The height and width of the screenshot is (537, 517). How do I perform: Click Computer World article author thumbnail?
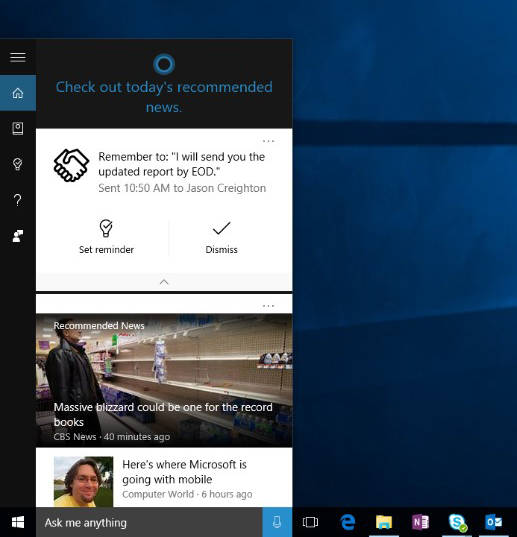click(83, 482)
